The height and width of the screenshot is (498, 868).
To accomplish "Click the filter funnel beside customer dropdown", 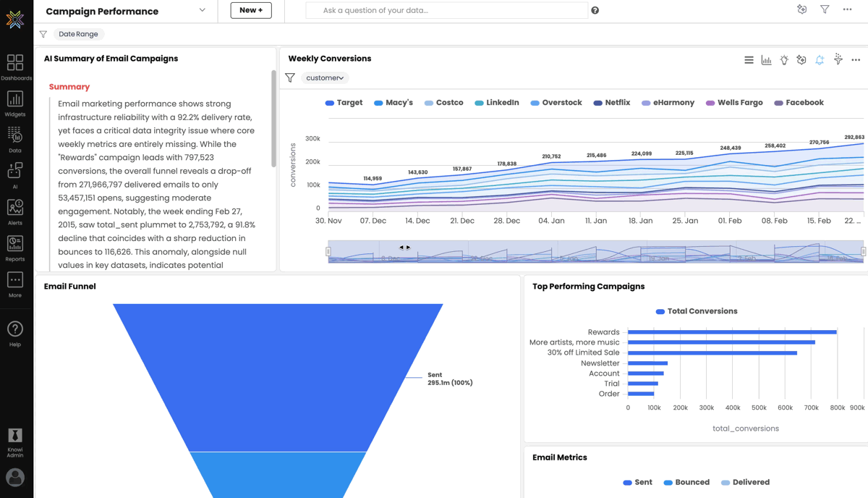I will point(290,77).
